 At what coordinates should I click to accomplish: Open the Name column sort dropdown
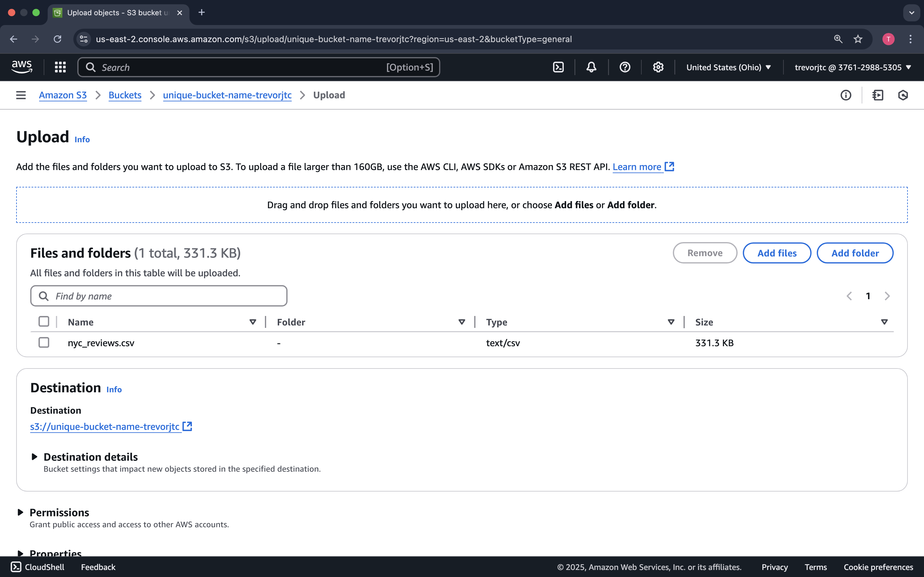pyautogui.click(x=252, y=322)
